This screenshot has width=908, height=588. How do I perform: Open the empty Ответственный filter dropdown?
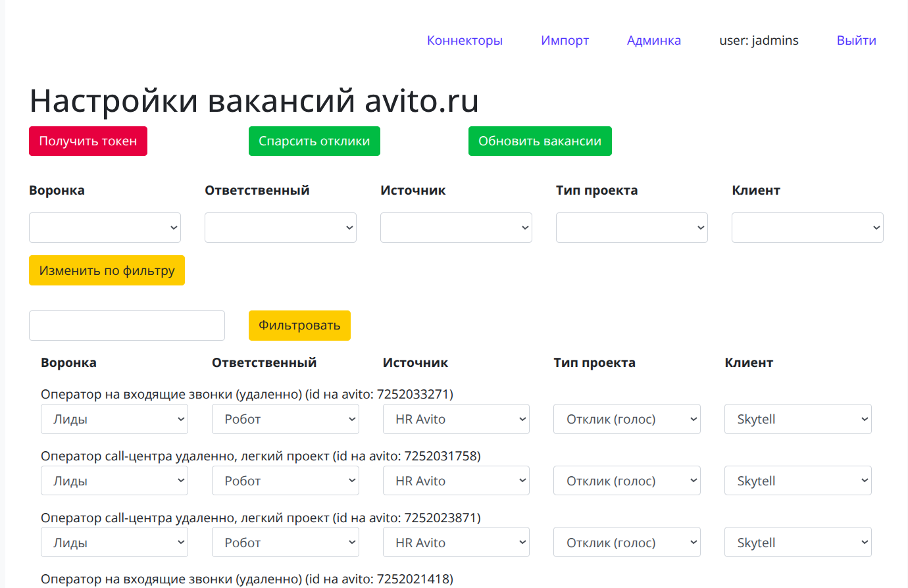pyautogui.click(x=280, y=228)
